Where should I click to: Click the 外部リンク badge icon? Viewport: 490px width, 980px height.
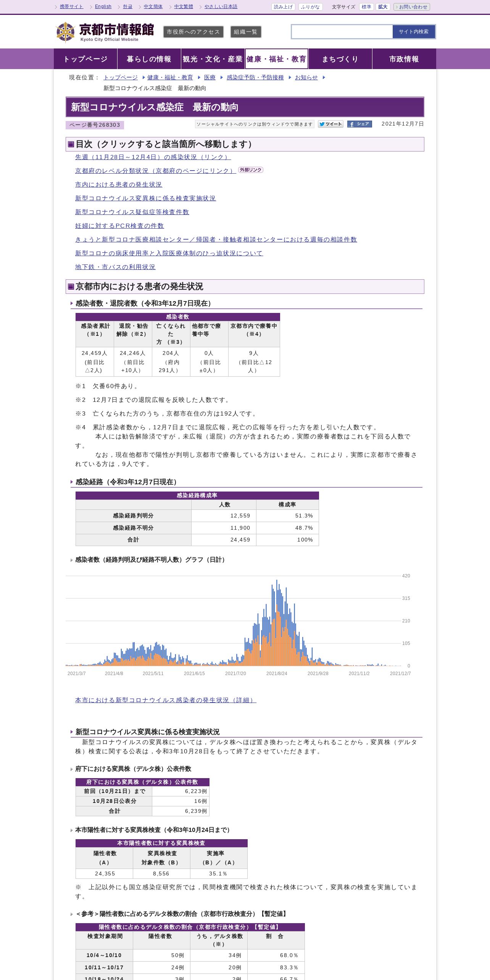[x=251, y=170]
